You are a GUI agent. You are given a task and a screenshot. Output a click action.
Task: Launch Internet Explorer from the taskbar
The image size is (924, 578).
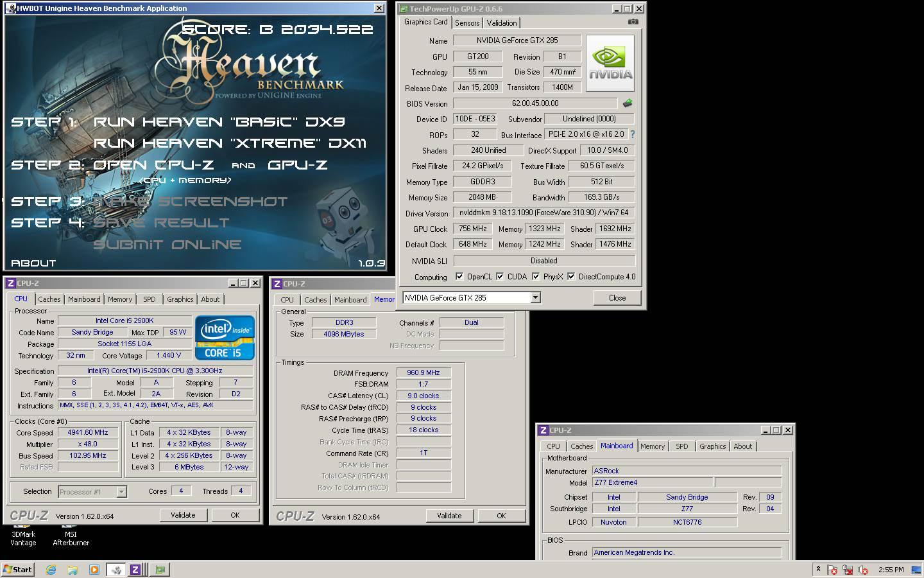[51, 570]
